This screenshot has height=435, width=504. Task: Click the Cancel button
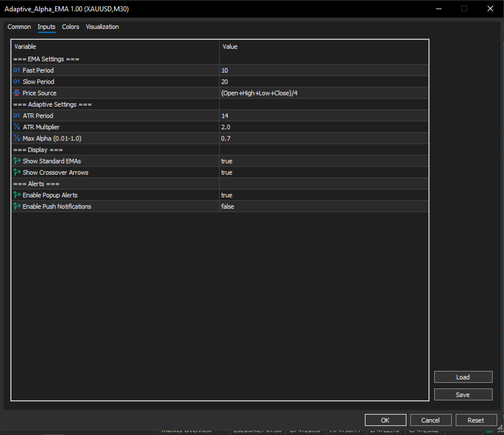tap(431, 420)
